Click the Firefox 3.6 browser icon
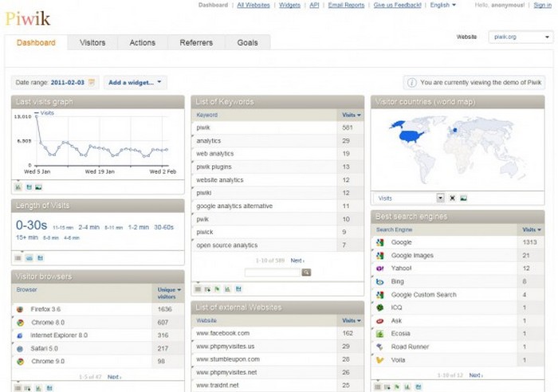Image resolution: width=558 pixels, height=392 pixels. (20, 309)
